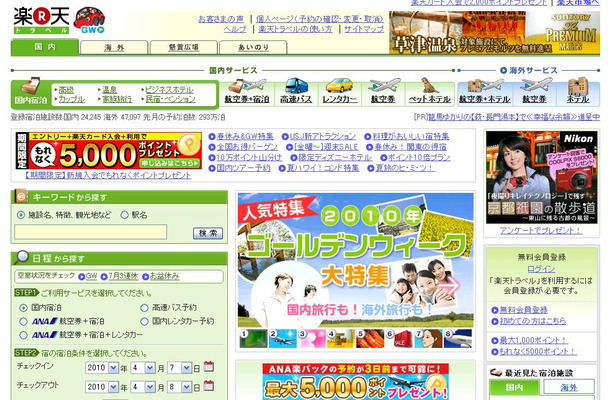Switch to the 国内 tab
This screenshot has width=610, height=400.
pyautogui.click(x=45, y=47)
